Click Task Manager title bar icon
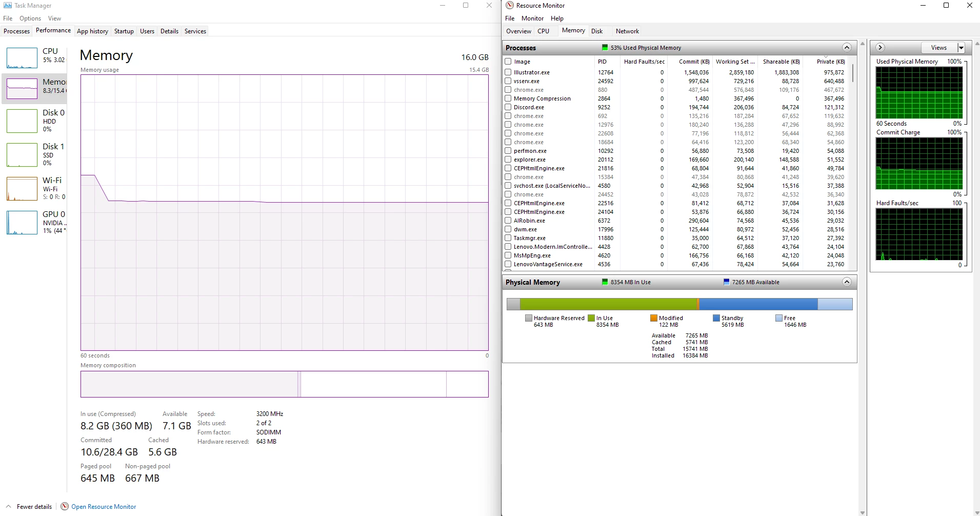The image size is (980, 516). 8,5
